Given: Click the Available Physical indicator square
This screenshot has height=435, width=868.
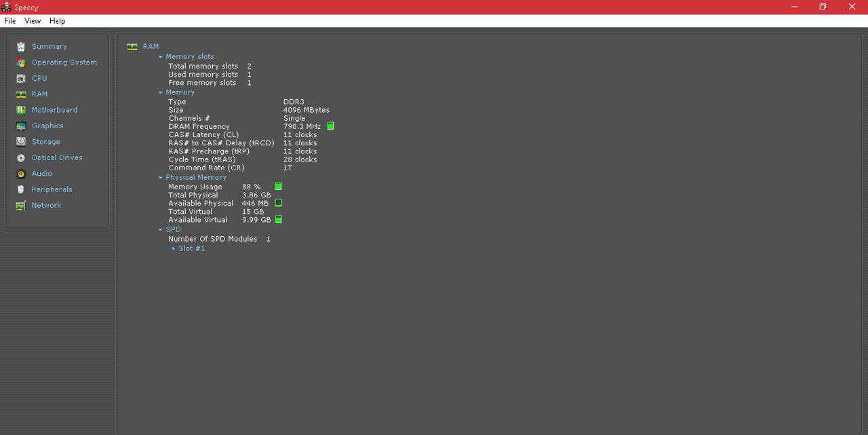Looking at the screenshot, I should click(278, 203).
